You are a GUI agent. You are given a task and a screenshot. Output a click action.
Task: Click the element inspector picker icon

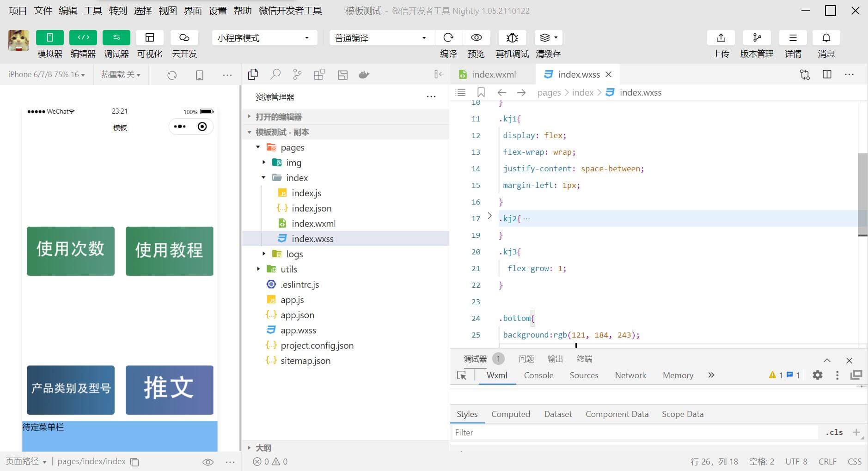[x=462, y=375]
